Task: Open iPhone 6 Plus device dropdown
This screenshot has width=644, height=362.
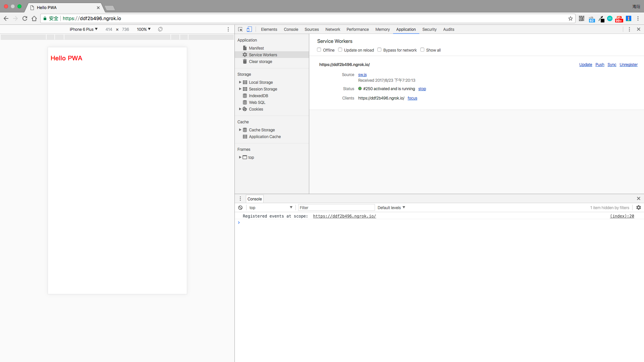Action: 84,29
